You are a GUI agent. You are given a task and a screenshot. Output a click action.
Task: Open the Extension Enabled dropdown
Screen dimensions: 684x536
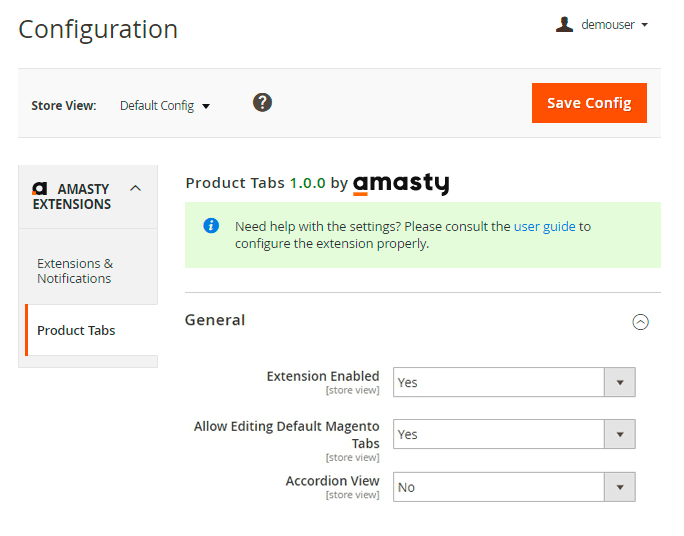click(x=514, y=382)
